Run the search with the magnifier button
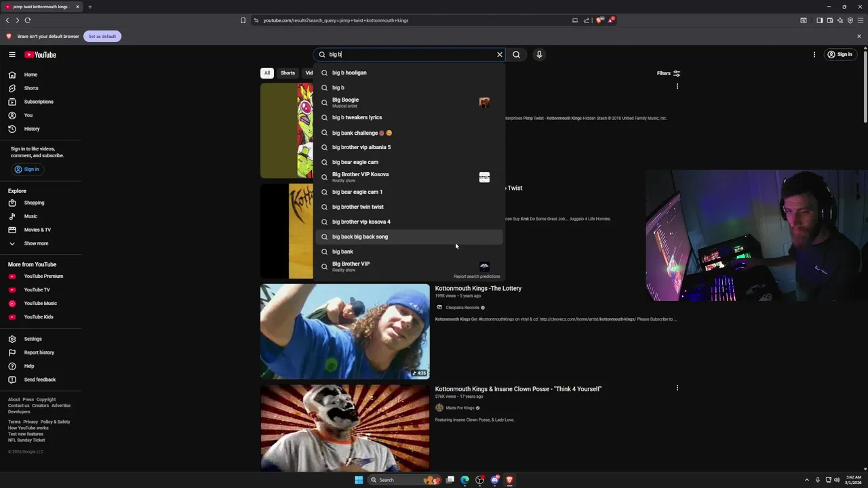This screenshot has width=868, height=488. click(x=516, y=54)
